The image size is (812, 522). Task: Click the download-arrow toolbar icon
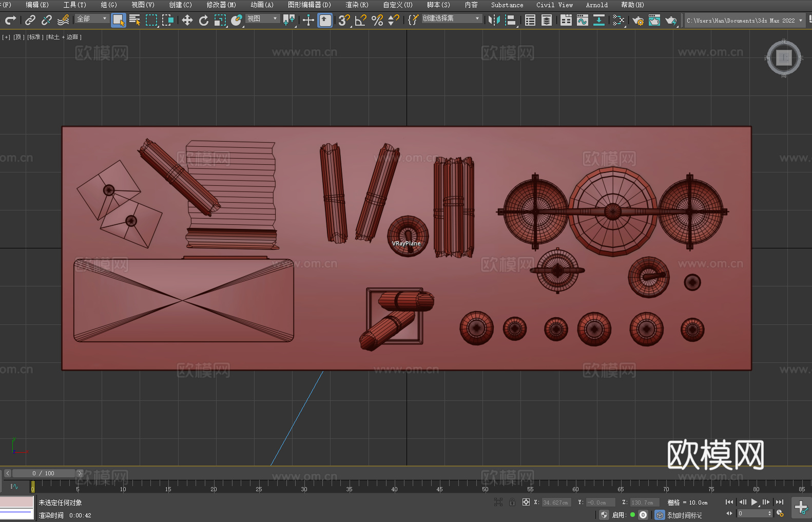pyautogui.click(x=599, y=20)
